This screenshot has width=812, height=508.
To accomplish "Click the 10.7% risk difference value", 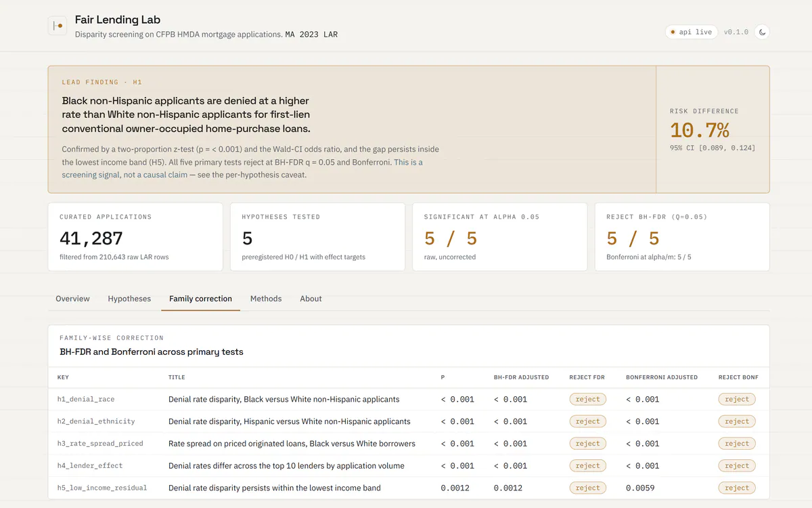I will [x=699, y=130].
